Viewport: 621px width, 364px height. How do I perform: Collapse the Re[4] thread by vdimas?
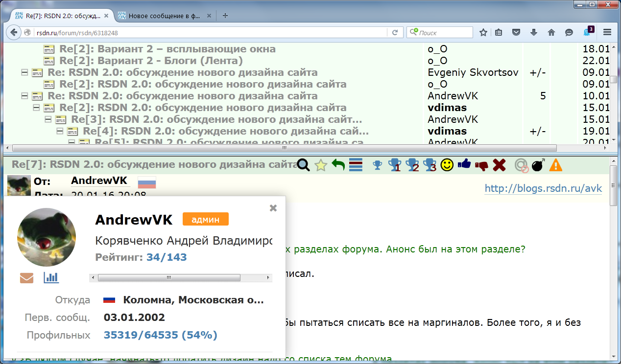point(60,131)
